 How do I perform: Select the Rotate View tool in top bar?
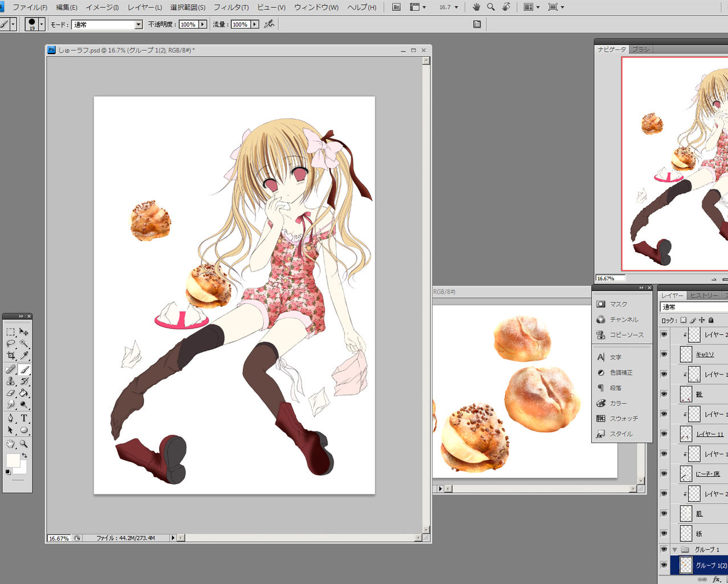point(506,7)
